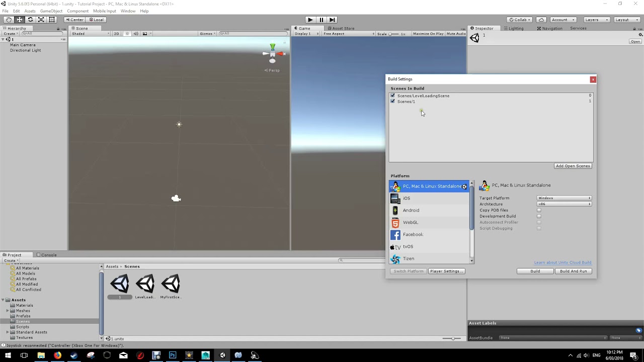Select the Rotate tool

tap(30, 20)
